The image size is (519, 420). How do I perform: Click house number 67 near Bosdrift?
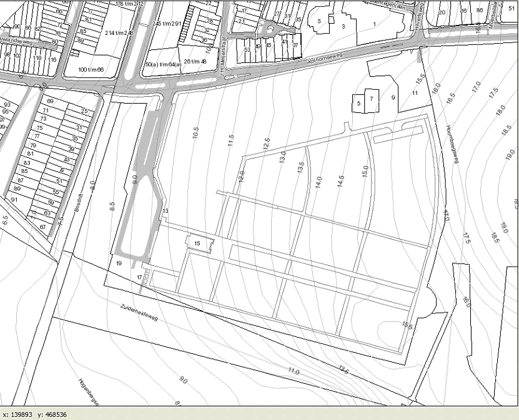[42, 227]
